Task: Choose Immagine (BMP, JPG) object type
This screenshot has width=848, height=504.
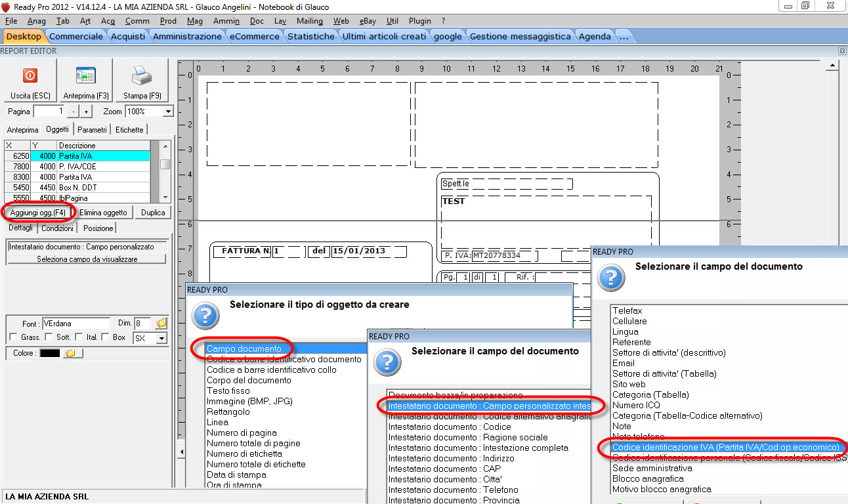Action: coord(249,401)
